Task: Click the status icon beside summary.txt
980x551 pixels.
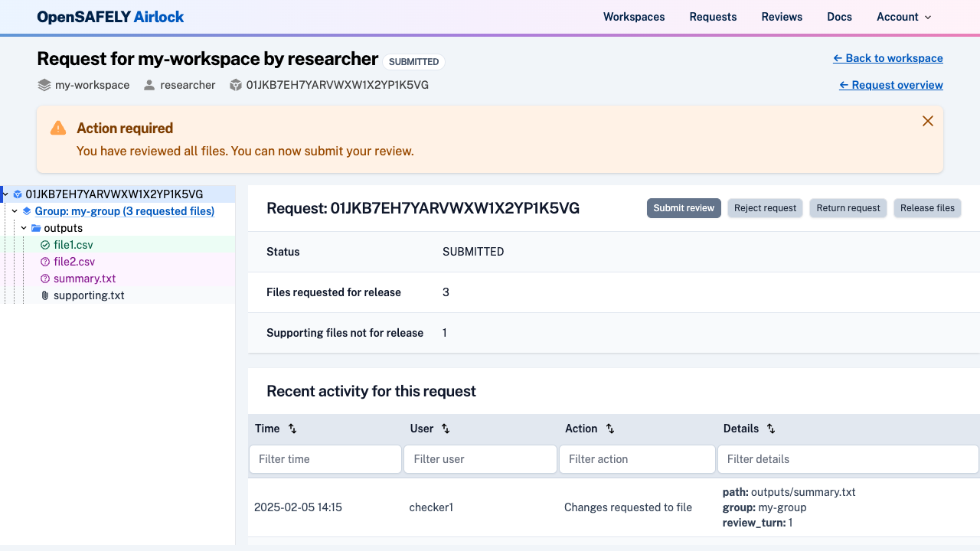Action: click(x=45, y=279)
